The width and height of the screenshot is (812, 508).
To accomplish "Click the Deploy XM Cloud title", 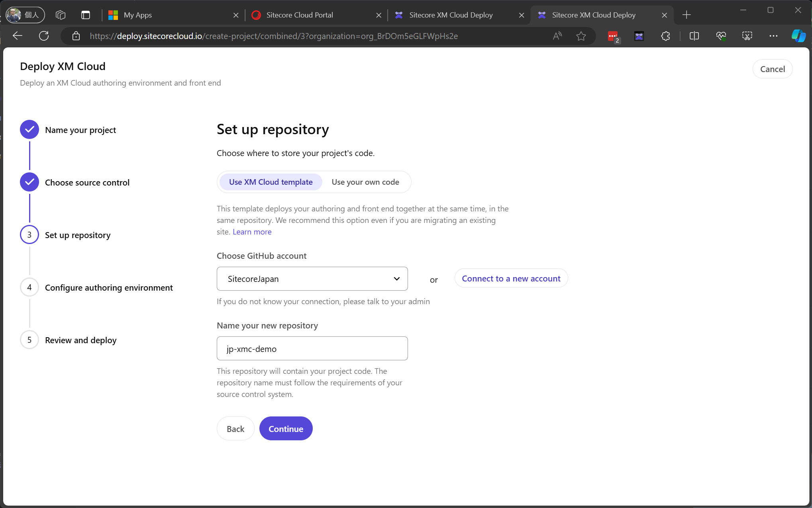I will coord(63,66).
